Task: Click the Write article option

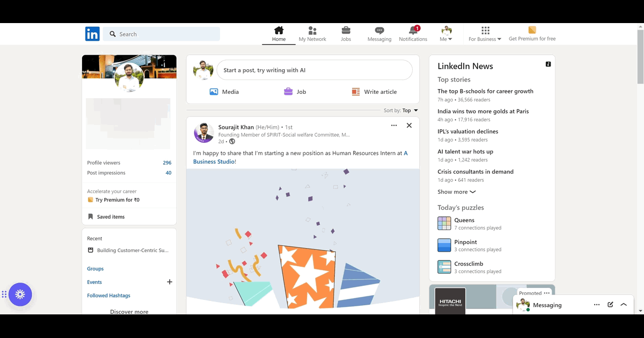Action: coord(374,92)
